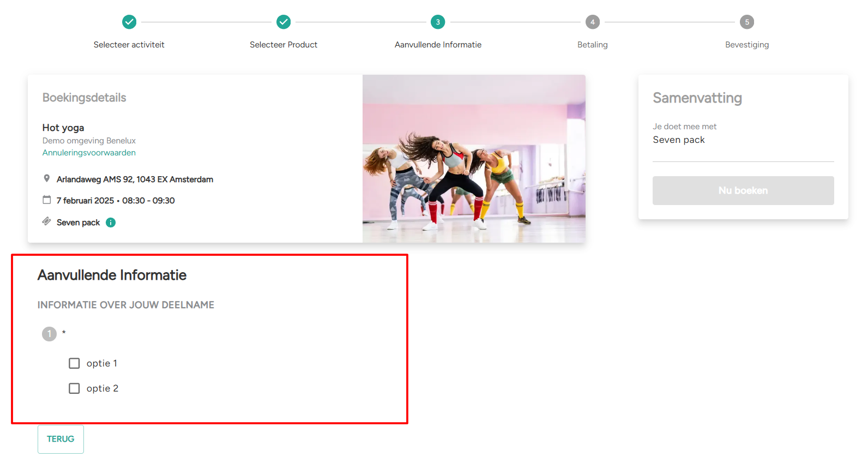Image resolution: width=868 pixels, height=463 pixels.
Task: Select the Selecteer Product step label
Action: (284, 45)
